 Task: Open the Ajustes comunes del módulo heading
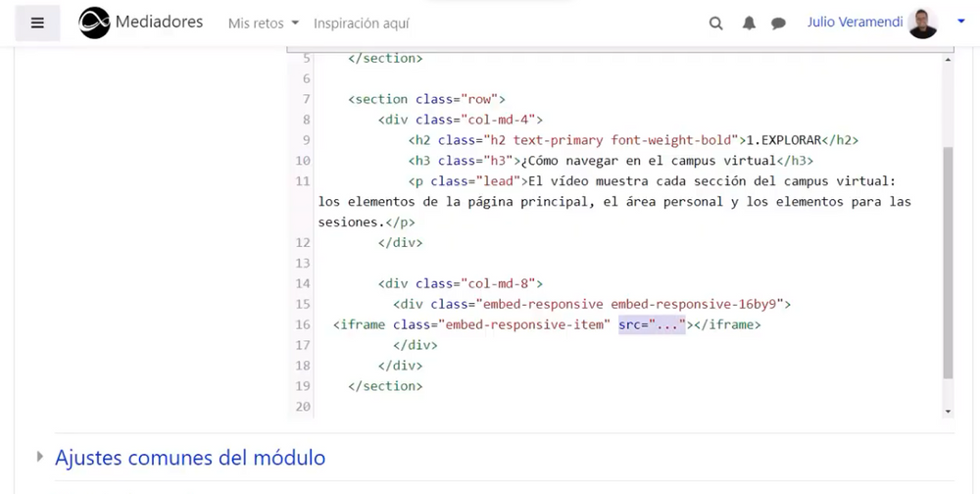(x=190, y=458)
